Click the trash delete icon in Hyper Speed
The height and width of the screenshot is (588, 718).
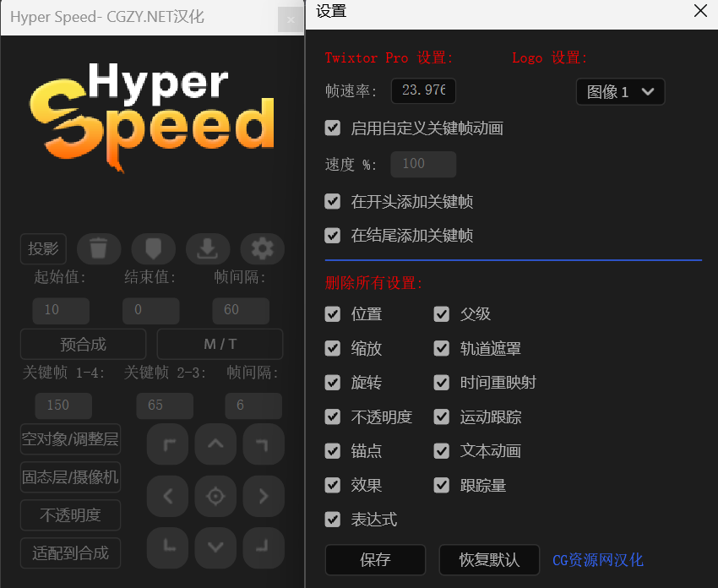(x=99, y=248)
